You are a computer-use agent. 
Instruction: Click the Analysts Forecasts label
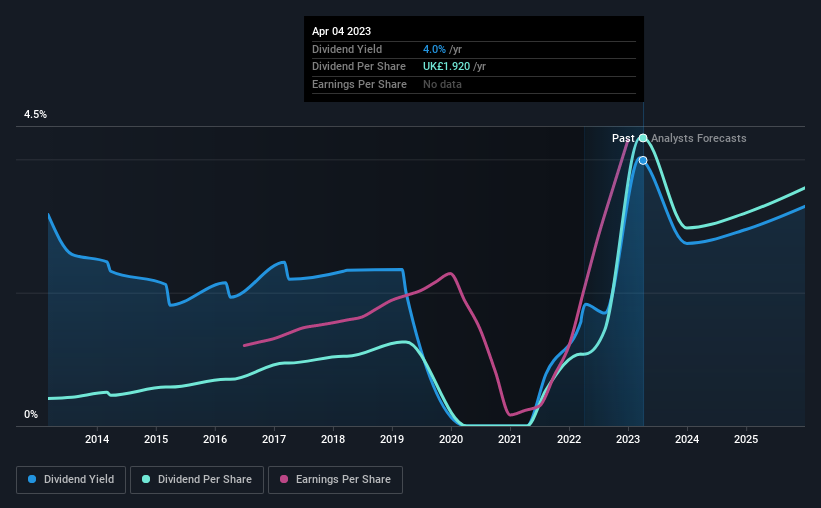[x=698, y=138]
